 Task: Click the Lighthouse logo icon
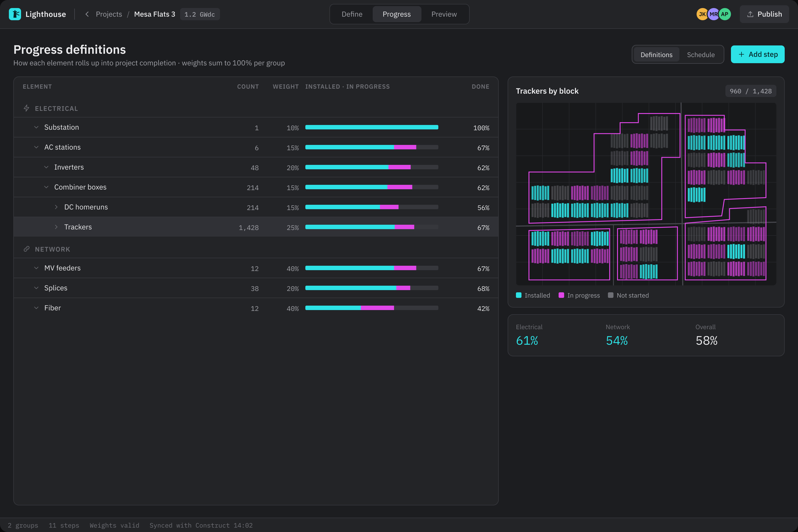point(15,14)
